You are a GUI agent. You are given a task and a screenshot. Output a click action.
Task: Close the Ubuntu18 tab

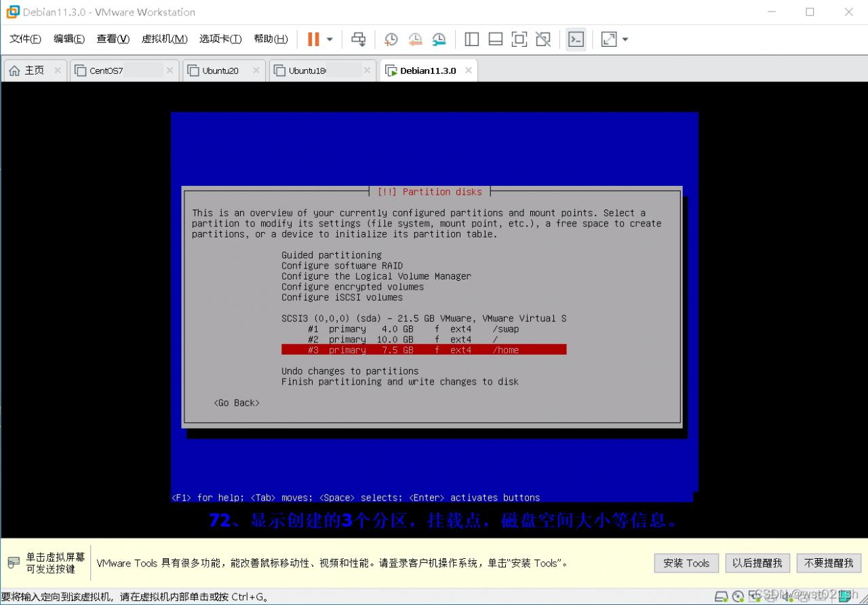pyautogui.click(x=367, y=71)
